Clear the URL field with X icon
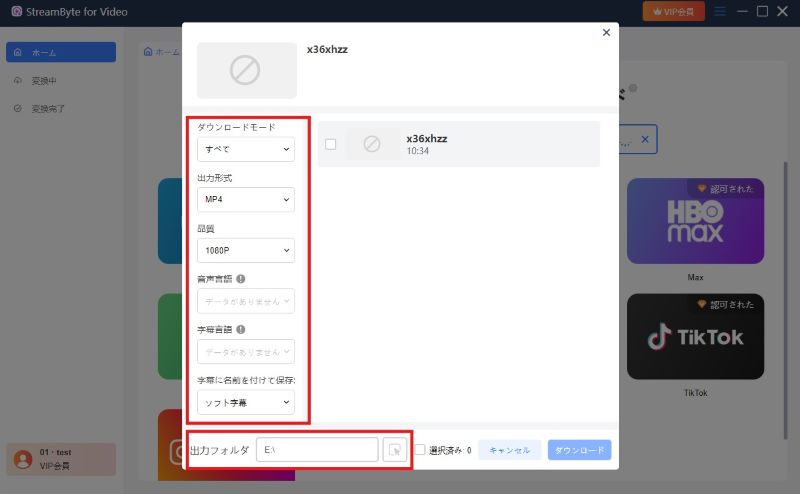This screenshot has height=494, width=800. (645, 139)
